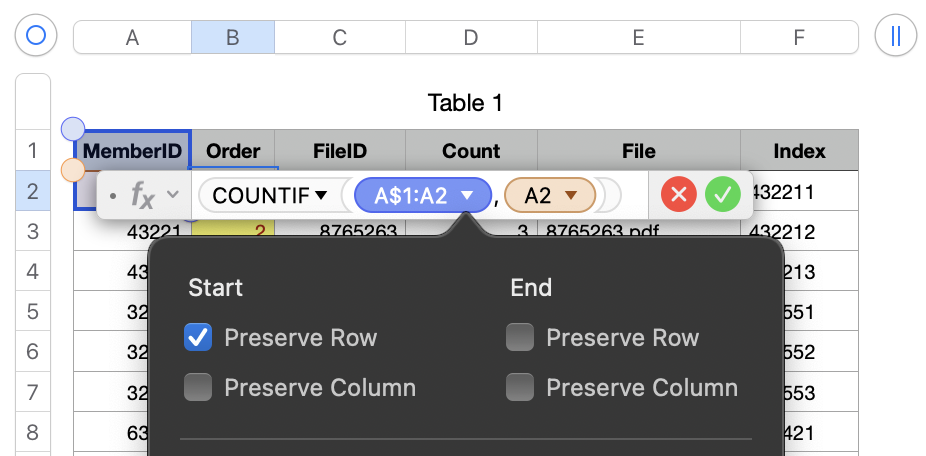
Task: Click the orange cell selection handle
Action: pos(73,171)
